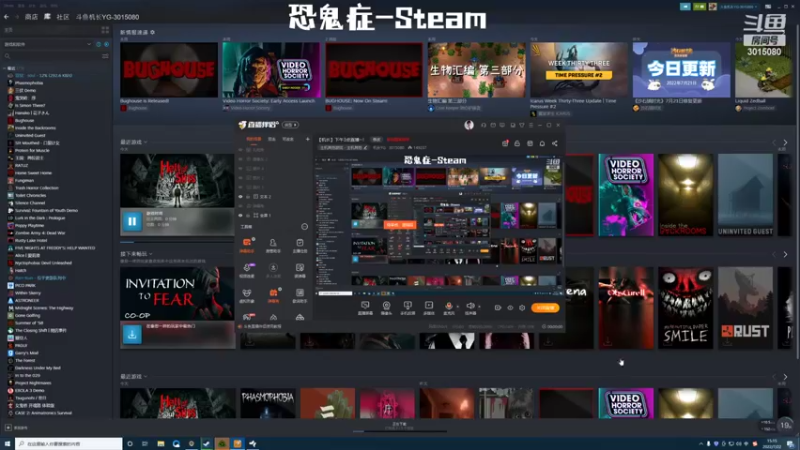Open the 斗鱼机长YG-3015080 profile menu

[107, 17]
